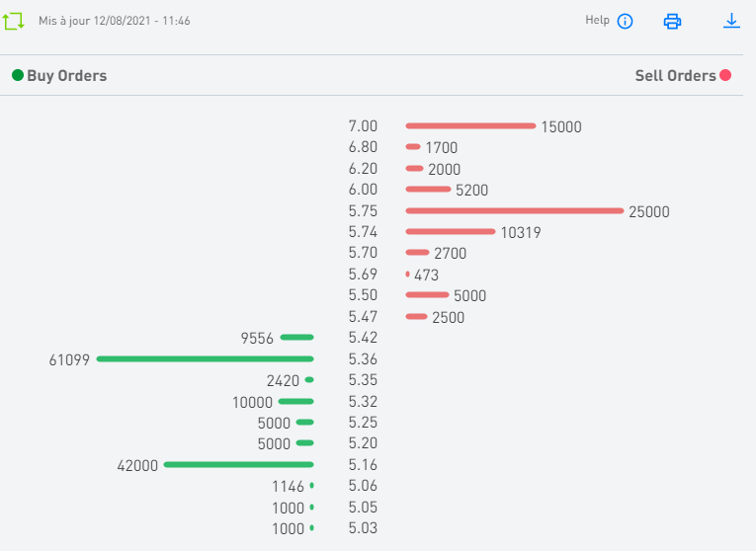Click the 42000 buy bar at 5.16

[x=238, y=464]
